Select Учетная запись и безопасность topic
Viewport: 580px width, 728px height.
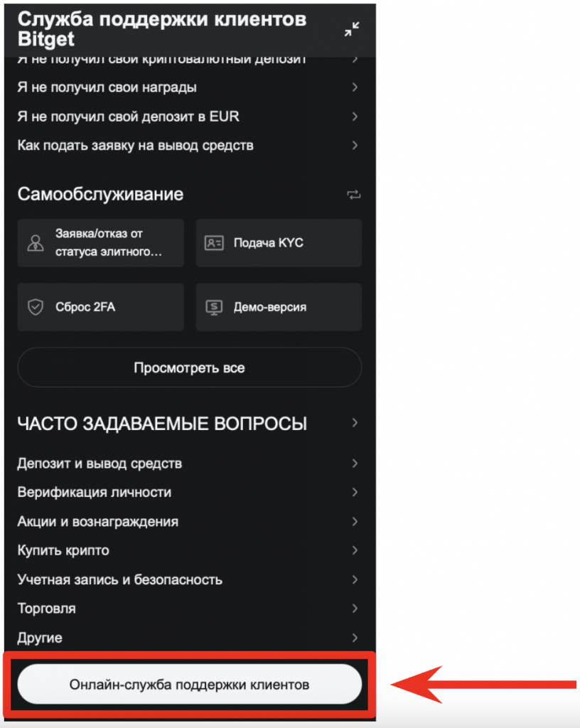point(189,579)
